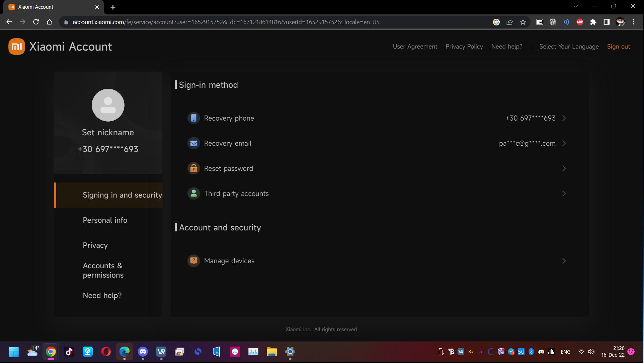
Task: Open the Chrome extensions puzzle icon
Action: pos(593,22)
